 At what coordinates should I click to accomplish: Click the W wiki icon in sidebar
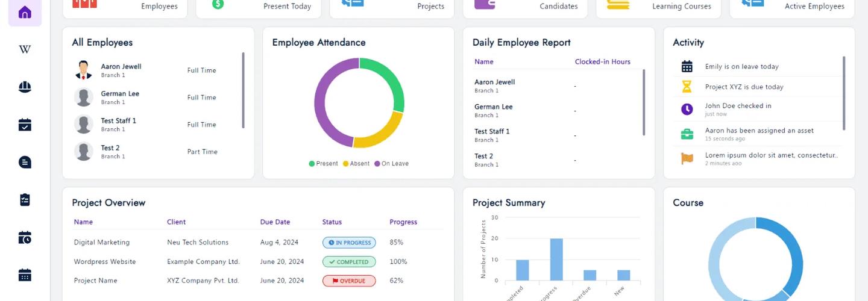(25, 49)
